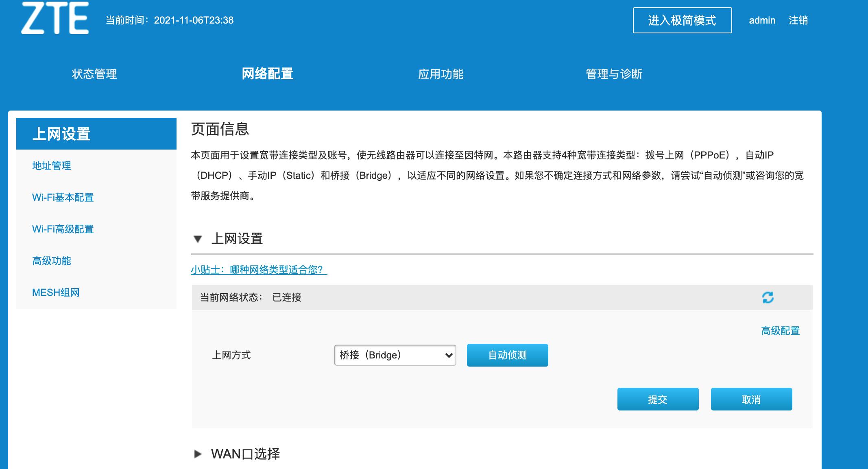Click the 提交 submit button
This screenshot has height=469, width=868.
tap(658, 399)
